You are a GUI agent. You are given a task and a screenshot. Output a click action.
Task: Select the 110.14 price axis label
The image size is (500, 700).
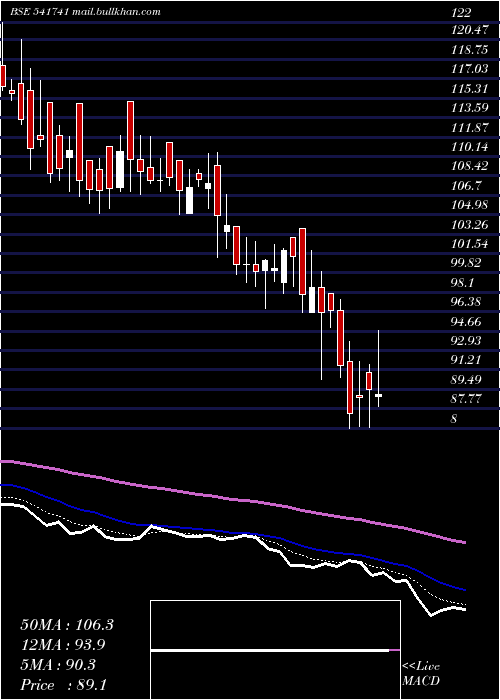coord(469,146)
